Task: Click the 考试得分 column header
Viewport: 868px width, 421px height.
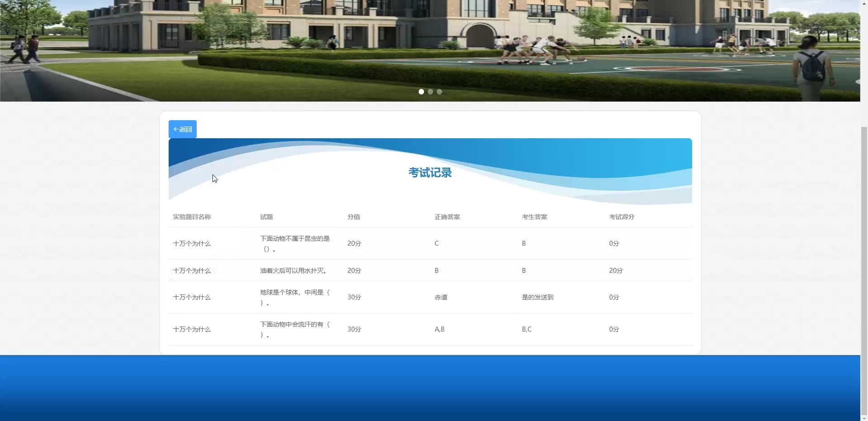Action: [622, 217]
